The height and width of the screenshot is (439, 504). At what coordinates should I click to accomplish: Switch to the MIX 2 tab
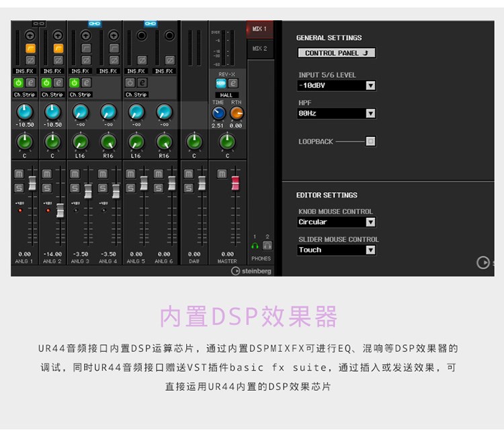click(x=259, y=49)
